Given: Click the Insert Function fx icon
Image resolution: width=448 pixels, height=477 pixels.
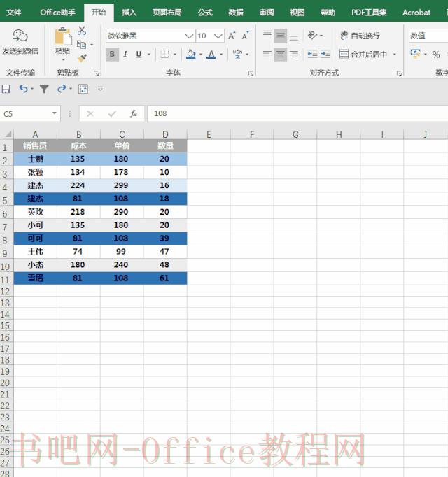Looking at the screenshot, I should coord(134,114).
